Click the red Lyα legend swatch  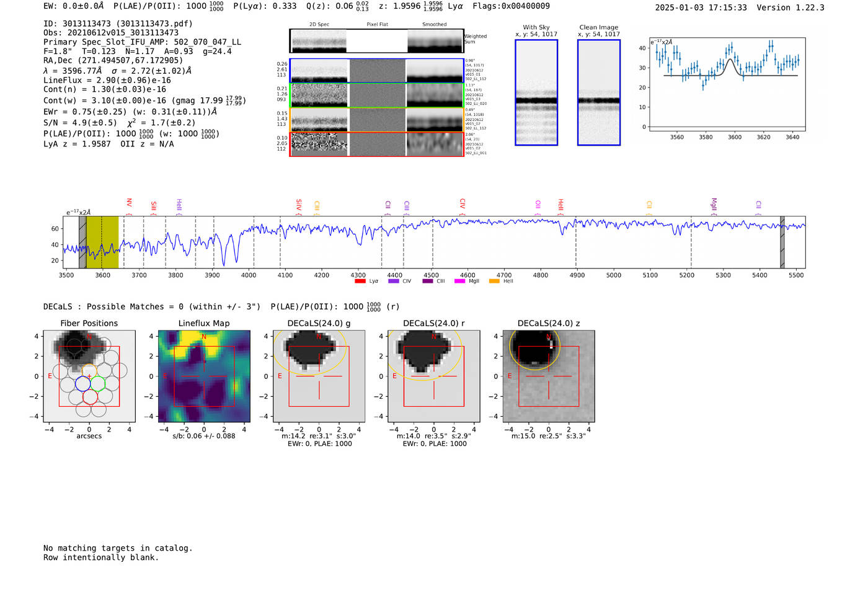click(x=360, y=281)
